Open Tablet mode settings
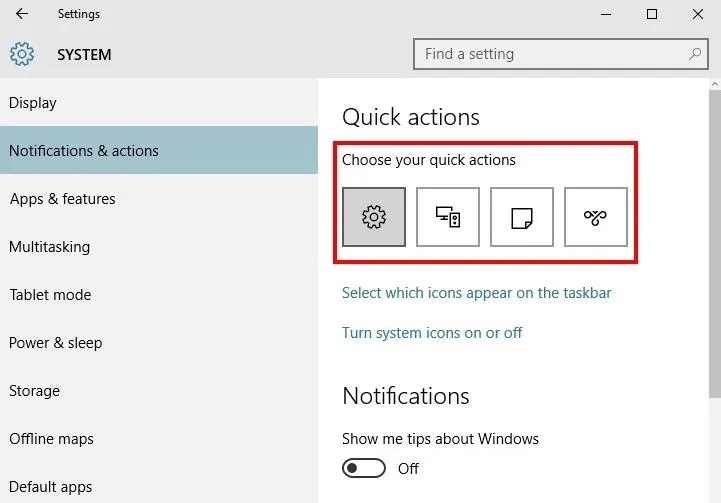 (159, 295)
